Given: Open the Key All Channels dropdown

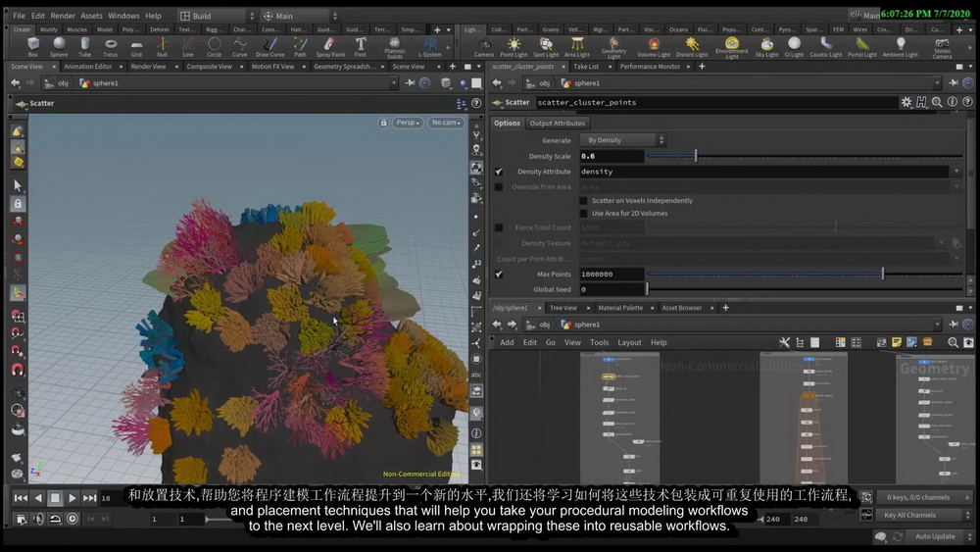Looking at the screenshot, I should pyautogui.click(x=925, y=515).
